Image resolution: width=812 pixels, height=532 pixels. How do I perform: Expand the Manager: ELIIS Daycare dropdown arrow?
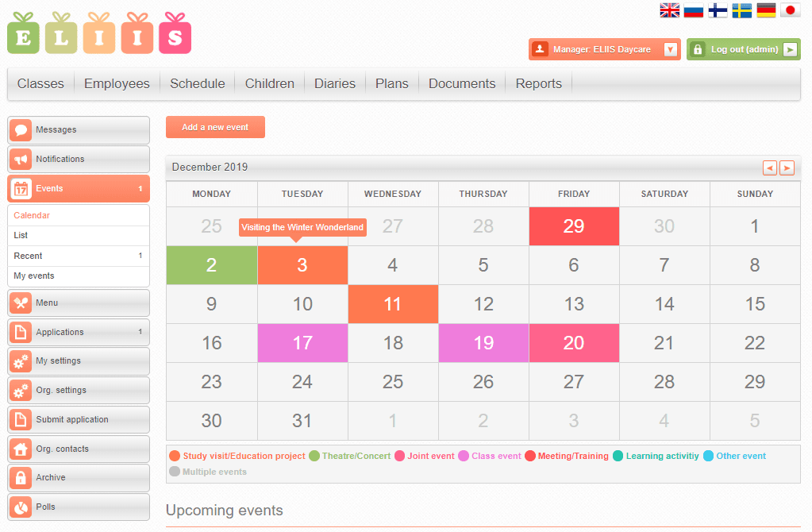(x=670, y=49)
